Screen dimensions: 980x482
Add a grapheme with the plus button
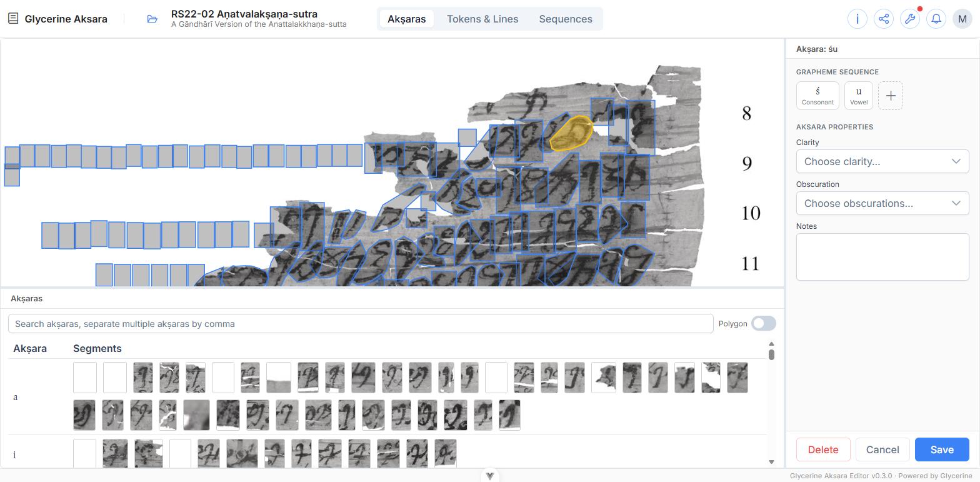coord(891,96)
